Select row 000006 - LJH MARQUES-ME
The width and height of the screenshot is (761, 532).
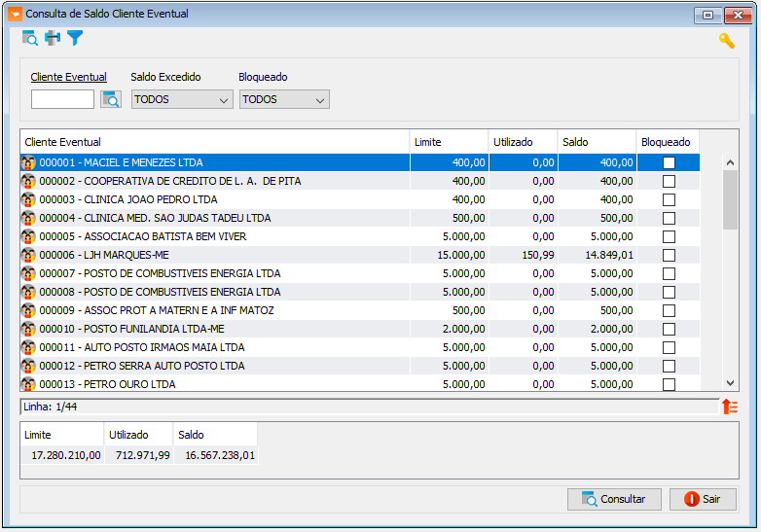360,255
